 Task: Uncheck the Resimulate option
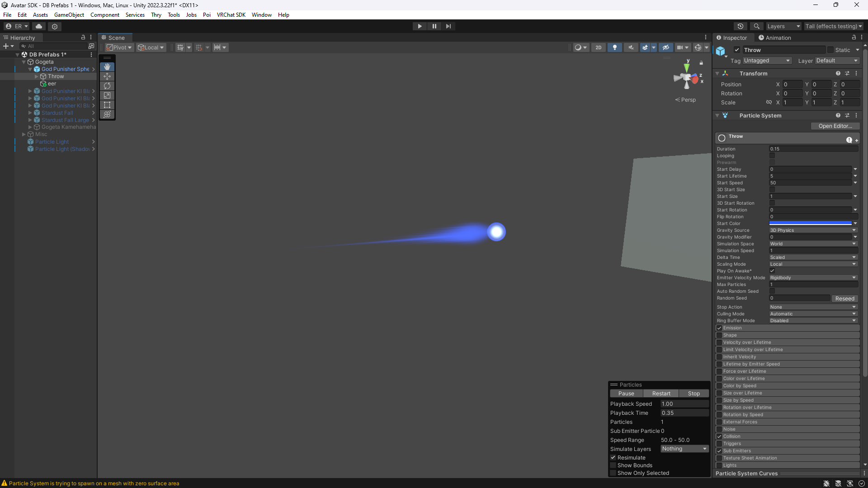tap(613, 458)
